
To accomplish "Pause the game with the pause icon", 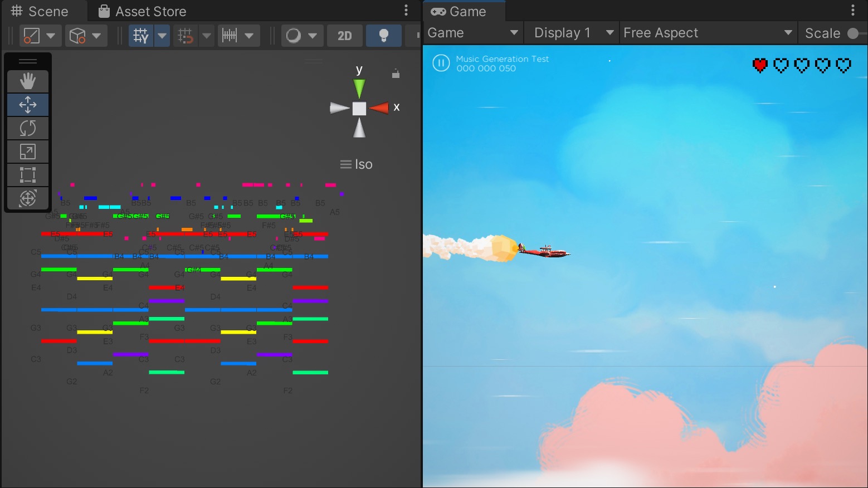I will pyautogui.click(x=441, y=63).
